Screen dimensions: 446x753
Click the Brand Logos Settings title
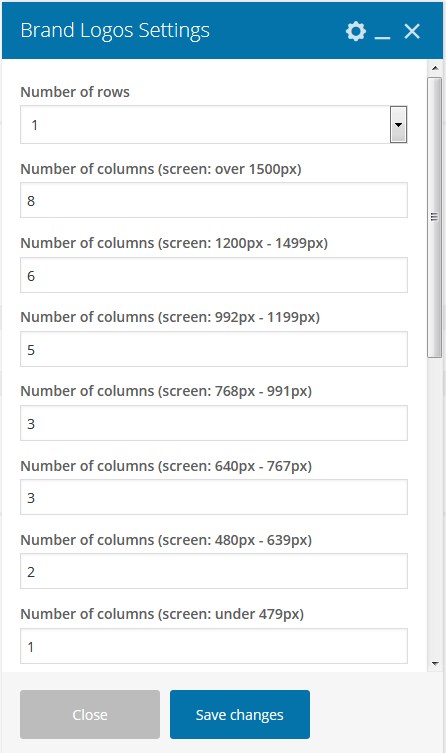(115, 30)
